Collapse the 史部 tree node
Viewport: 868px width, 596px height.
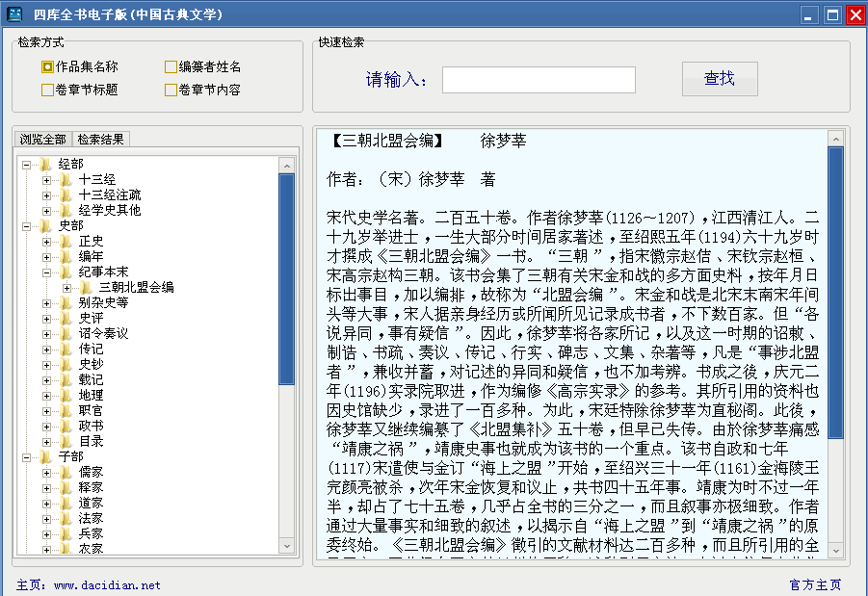(x=26, y=226)
